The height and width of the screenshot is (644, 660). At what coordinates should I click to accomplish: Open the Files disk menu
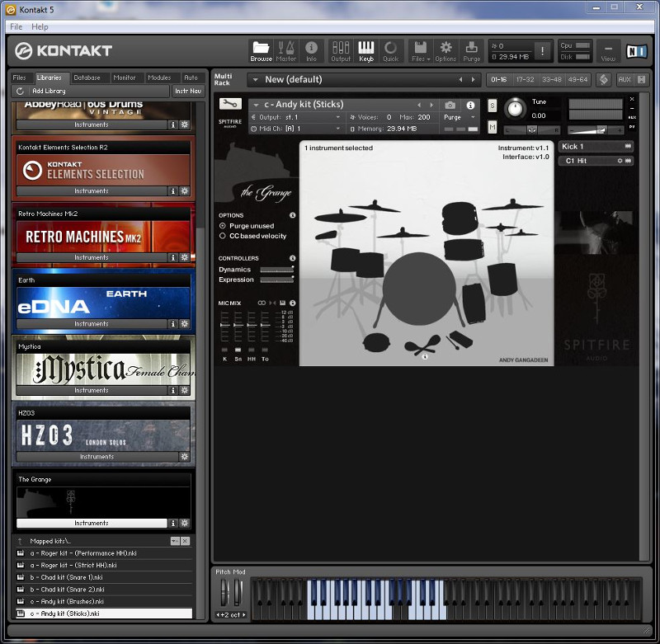(x=421, y=51)
